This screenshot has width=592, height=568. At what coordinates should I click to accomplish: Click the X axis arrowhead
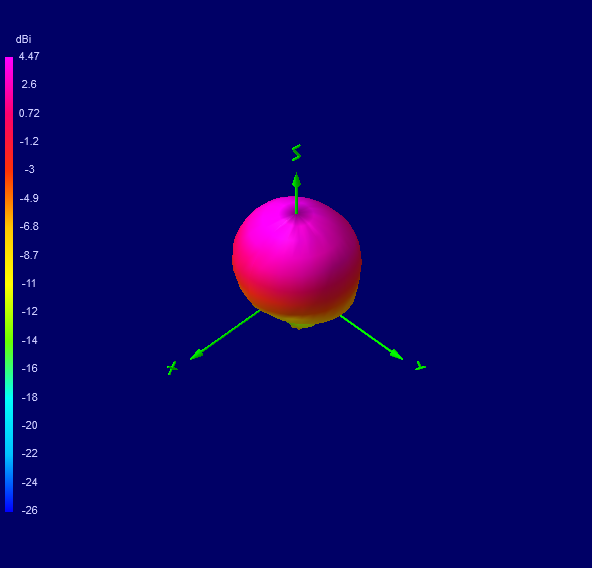[196, 355]
